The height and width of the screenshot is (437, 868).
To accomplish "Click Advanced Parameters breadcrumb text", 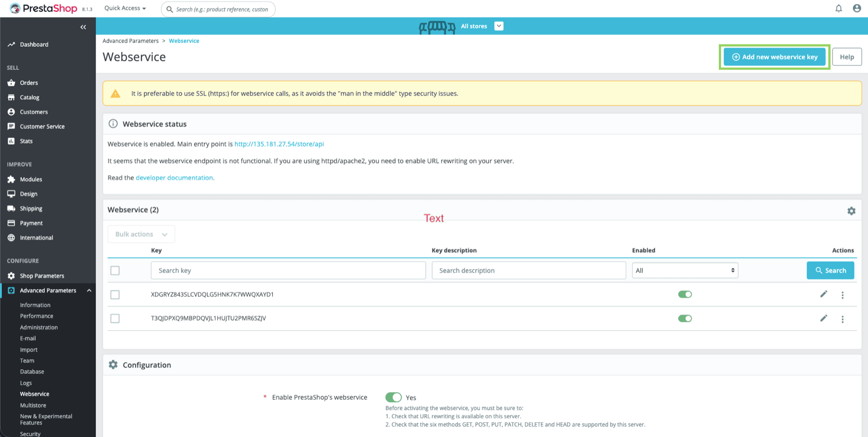I will pyautogui.click(x=131, y=41).
